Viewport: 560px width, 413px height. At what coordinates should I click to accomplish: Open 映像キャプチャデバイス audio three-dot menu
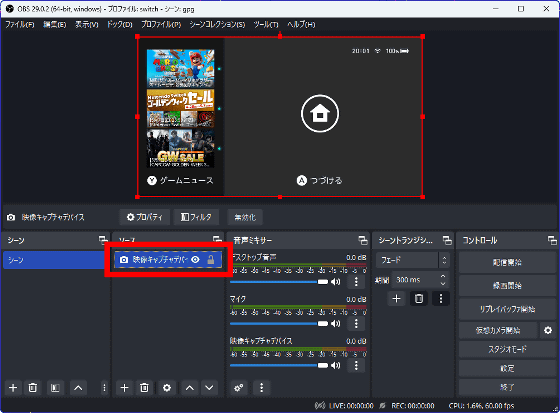(356, 365)
